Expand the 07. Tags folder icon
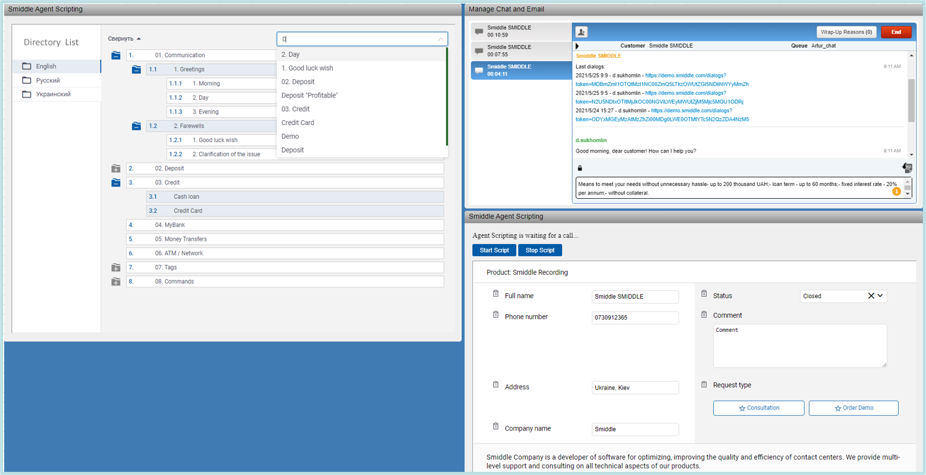Screen dimensions: 926x475 tap(116, 268)
